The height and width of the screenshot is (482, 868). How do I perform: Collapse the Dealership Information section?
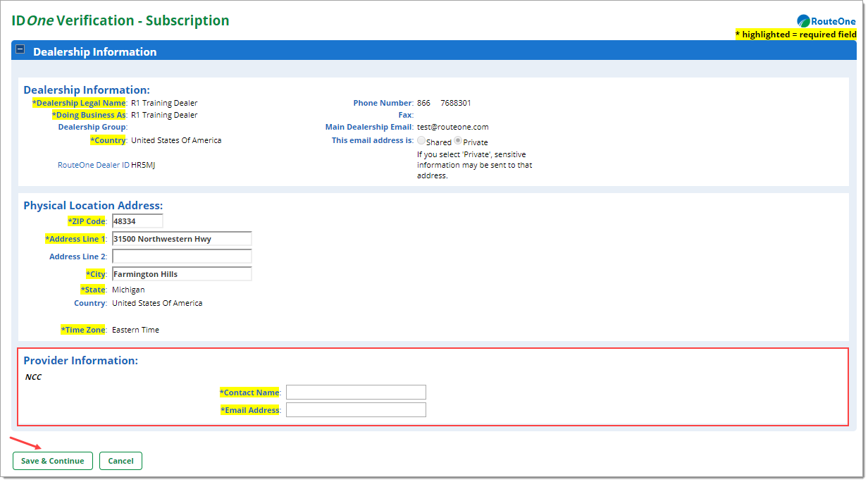[x=20, y=50]
